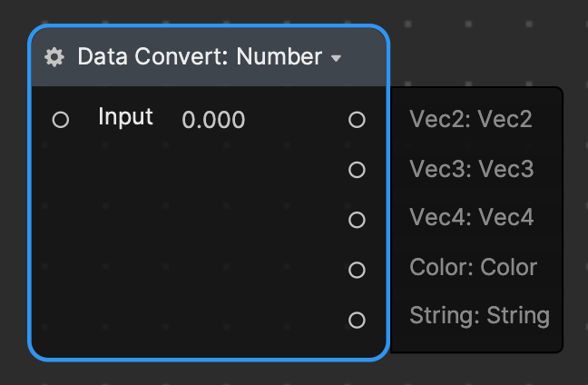
Task: Click the String output socket circle
Action: tap(357, 320)
